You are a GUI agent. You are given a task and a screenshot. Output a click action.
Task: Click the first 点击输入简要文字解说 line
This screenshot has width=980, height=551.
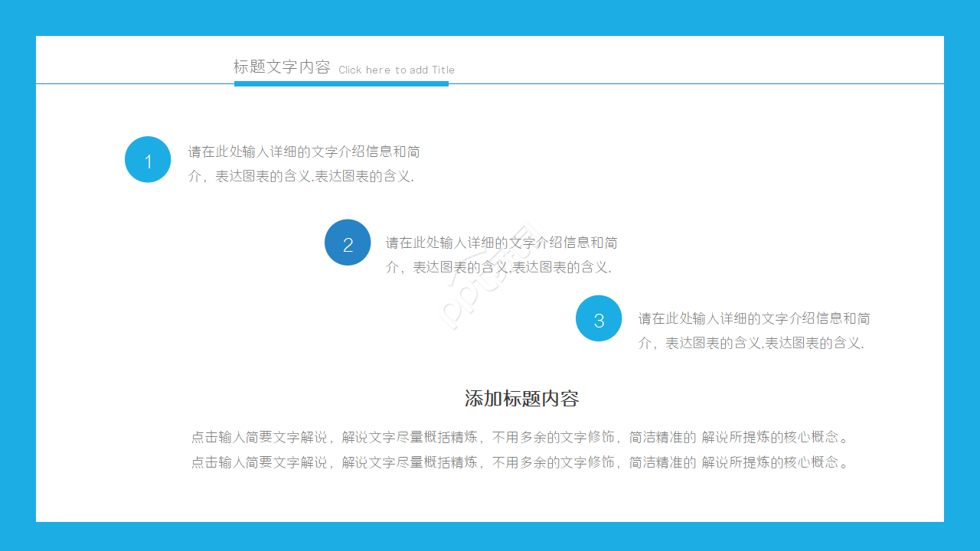521,436
